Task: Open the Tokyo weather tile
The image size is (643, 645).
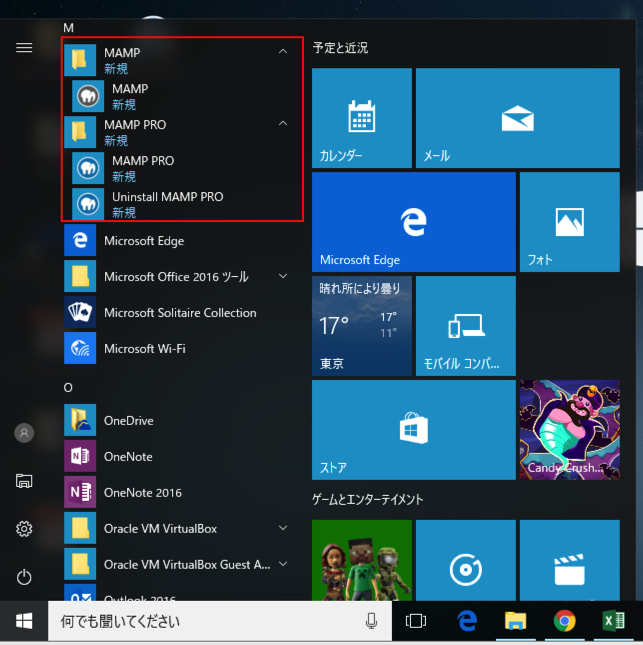Action: click(x=362, y=326)
